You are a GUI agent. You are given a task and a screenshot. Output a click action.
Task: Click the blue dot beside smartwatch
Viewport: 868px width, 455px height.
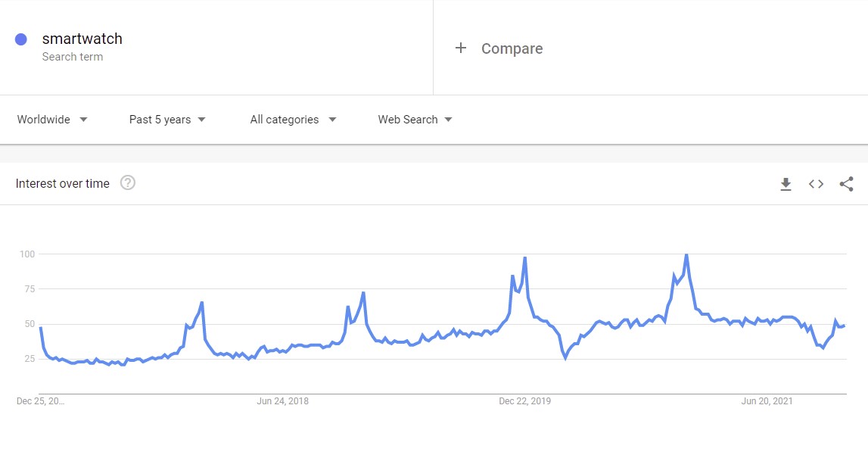tap(21, 39)
